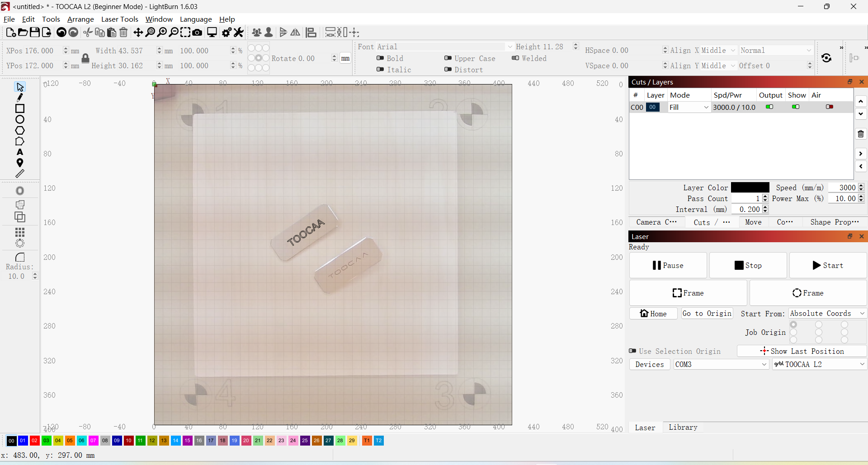Switch to the Shape Properties tab
This screenshot has height=465, width=868.
coord(835,222)
